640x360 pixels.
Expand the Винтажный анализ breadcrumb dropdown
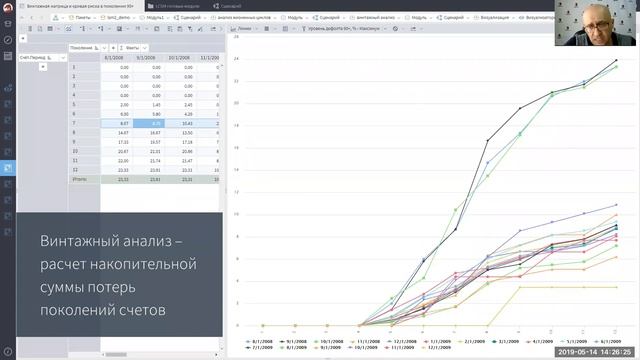[x=398, y=18]
